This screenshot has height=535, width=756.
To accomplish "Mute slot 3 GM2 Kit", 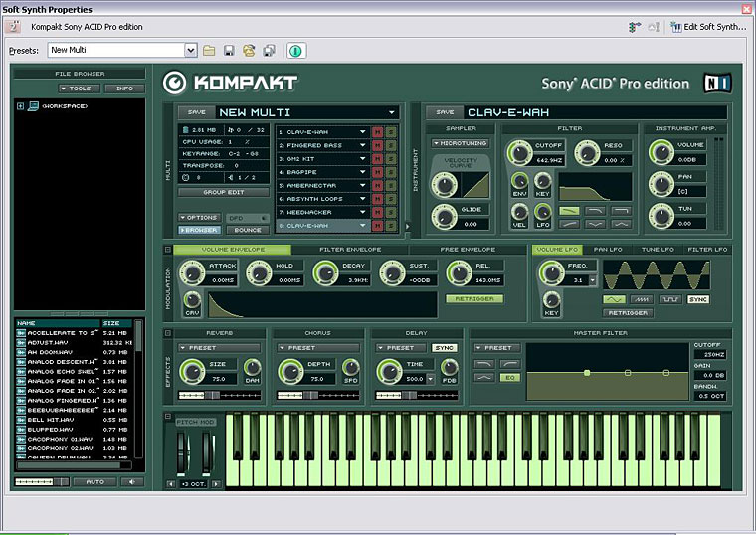I will pos(378,158).
